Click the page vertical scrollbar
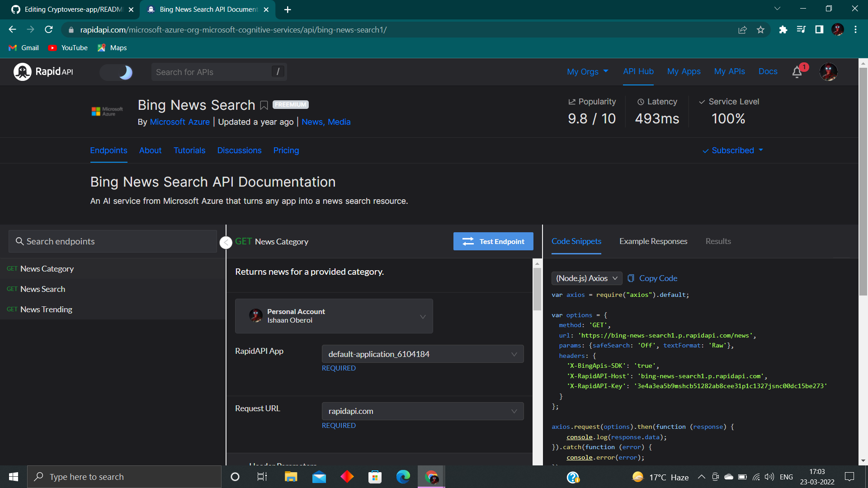 863,181
